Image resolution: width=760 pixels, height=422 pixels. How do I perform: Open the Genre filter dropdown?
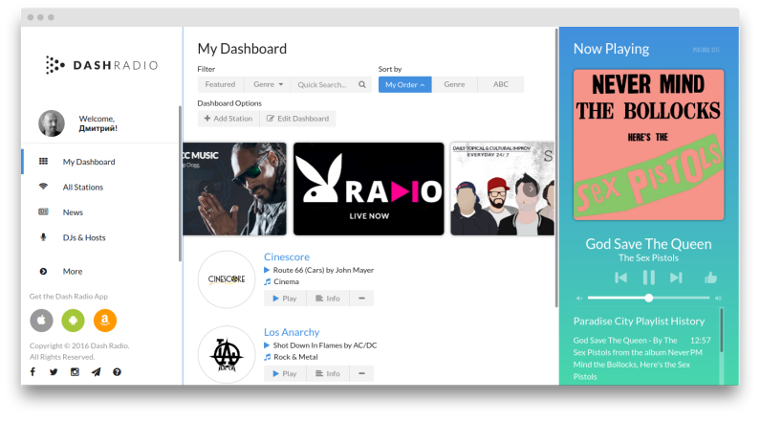click(x=268, y=84)
